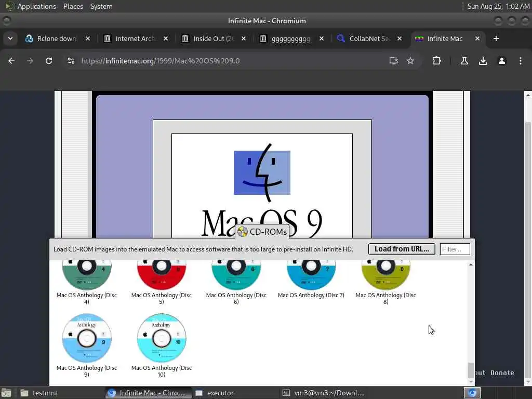This screenshot has height=399, width=532.
Task: Click the page scrollbar up arrow
Action: point(528,96)
